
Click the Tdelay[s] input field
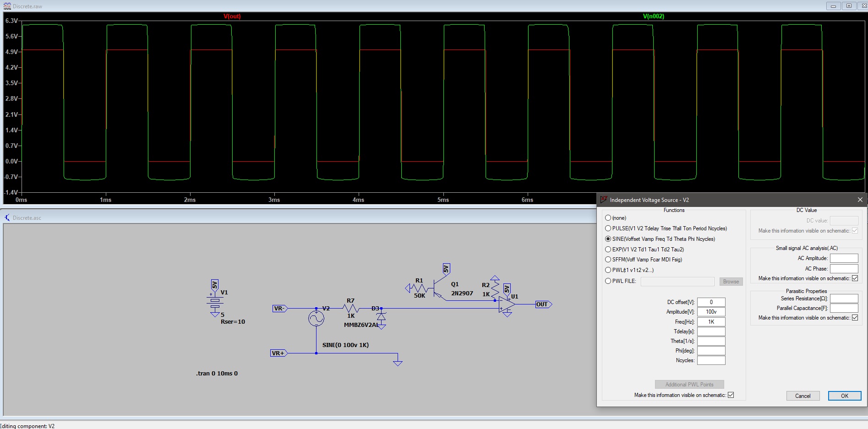pos(711,331)
